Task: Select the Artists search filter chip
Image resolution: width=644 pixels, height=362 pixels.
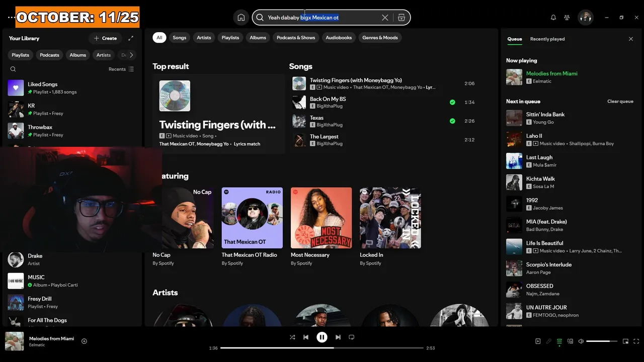Action: (x=204, y=38)
